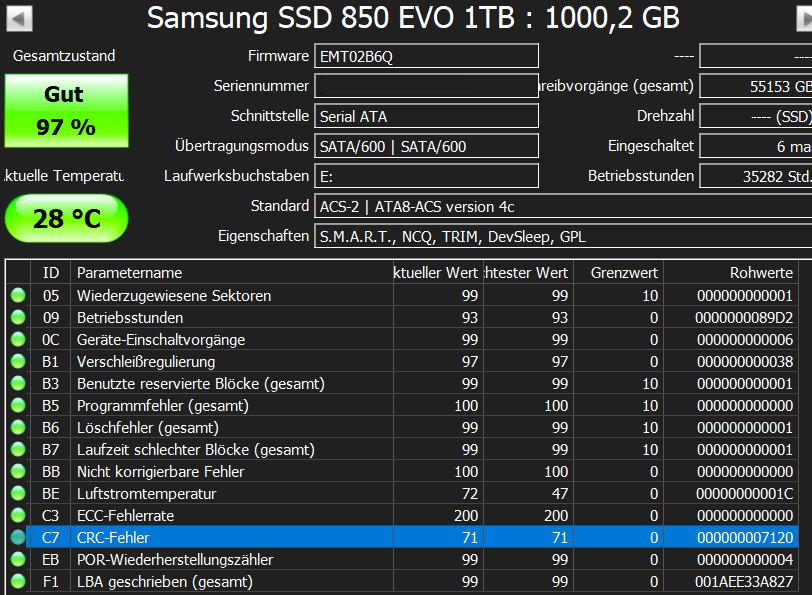Click the status circle for CRC-Fehler

tap(18, 538)
